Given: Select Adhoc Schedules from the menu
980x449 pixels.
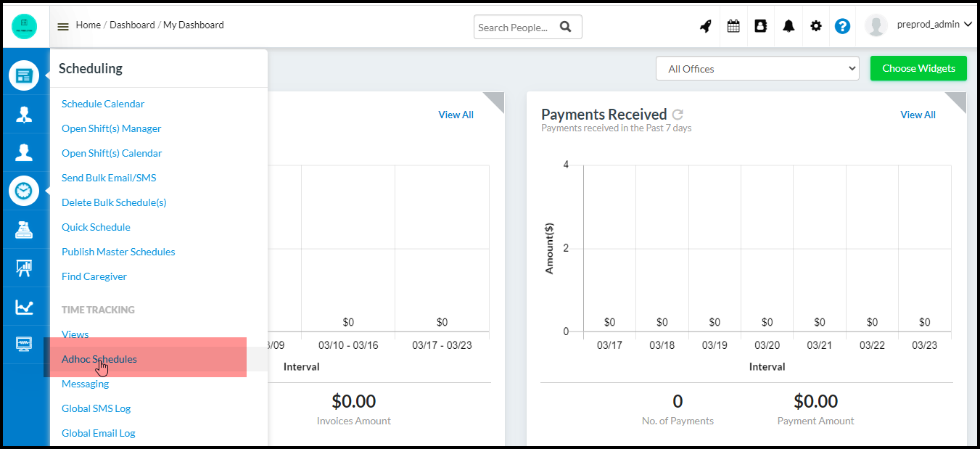Looking at the screenshot, I should [x=99, y=358].
